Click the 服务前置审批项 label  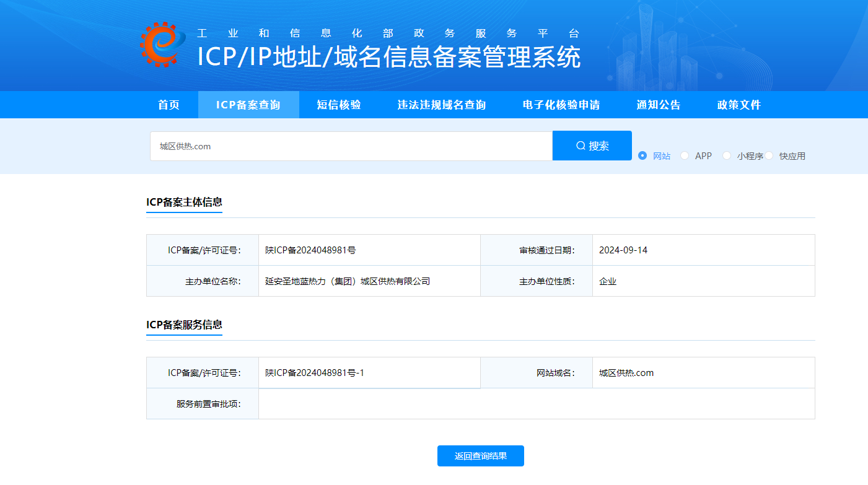coord(209,404)
